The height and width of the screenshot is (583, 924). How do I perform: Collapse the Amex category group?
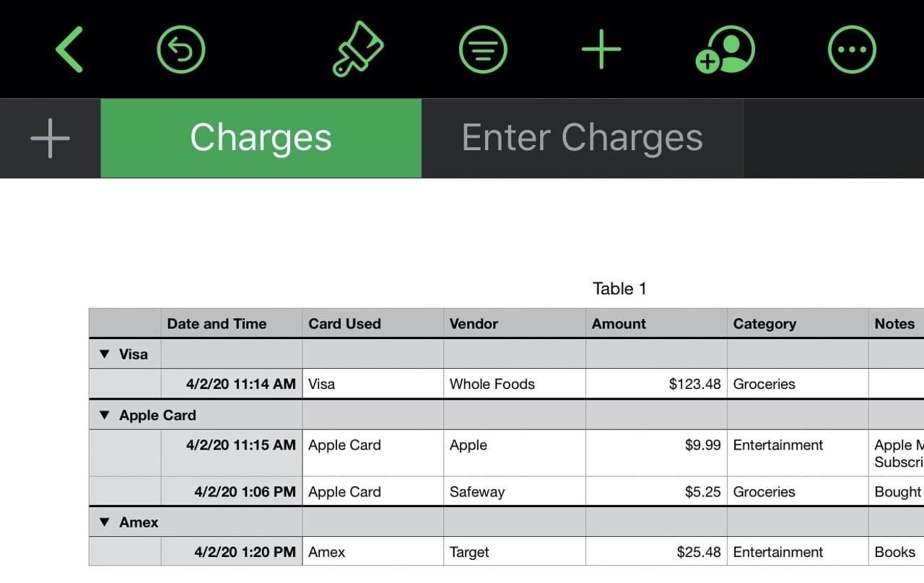[105, 522]
